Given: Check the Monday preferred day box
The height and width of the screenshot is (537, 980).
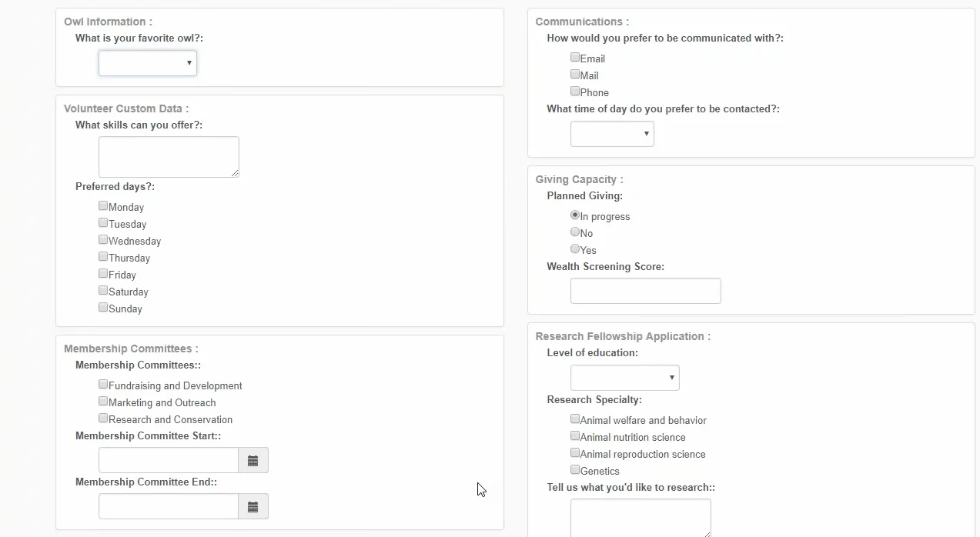Looking at the screenshot, I should point(103,205).
